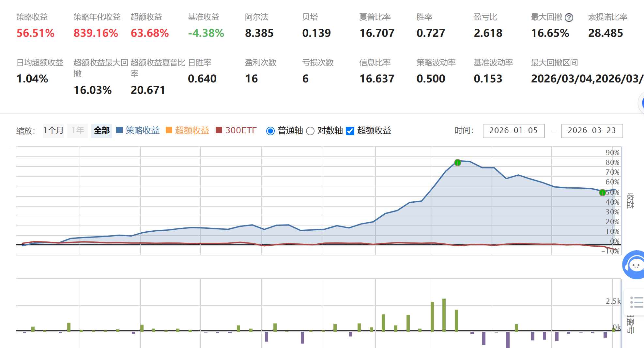Toggle 300ETF series legend label
This screenshot has width=644, height=348.
241,131
